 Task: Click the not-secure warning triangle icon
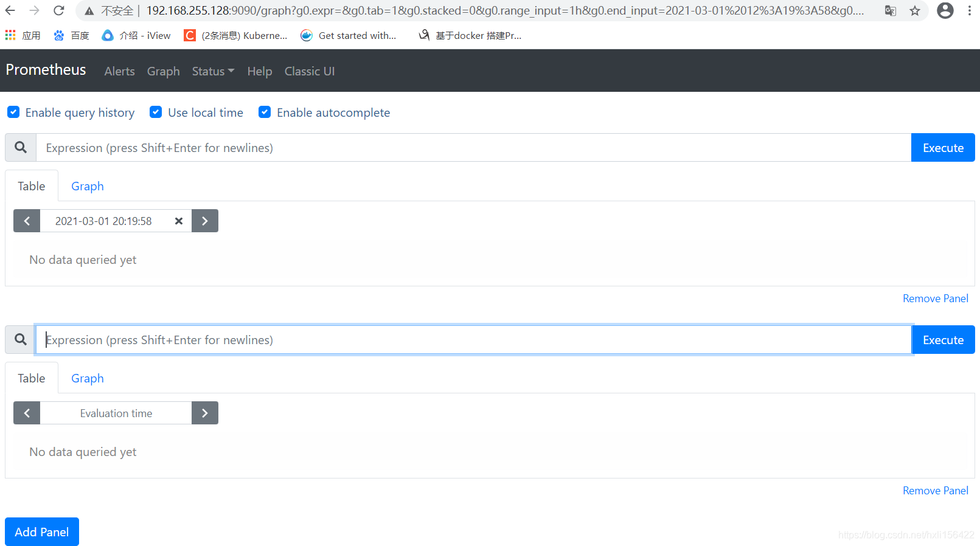[89, 11]
